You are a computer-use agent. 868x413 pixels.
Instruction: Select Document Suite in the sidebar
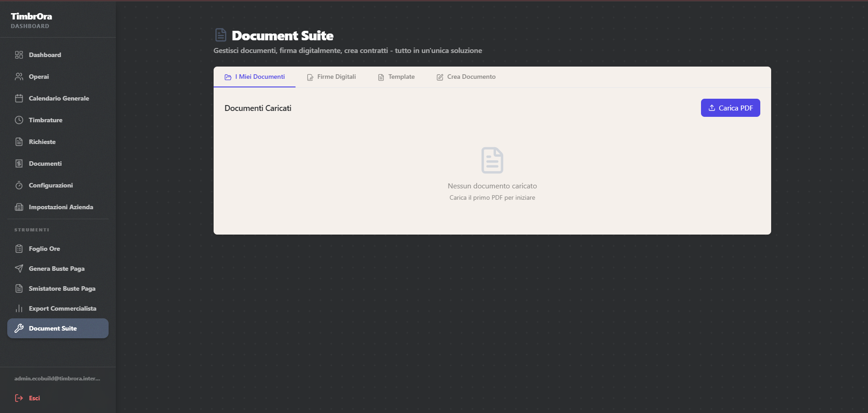coord(58,328)
